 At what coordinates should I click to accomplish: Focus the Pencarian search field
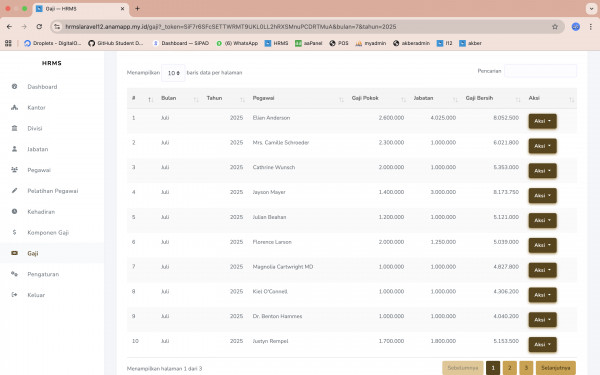pyautogui.click(x=540, y=71)
